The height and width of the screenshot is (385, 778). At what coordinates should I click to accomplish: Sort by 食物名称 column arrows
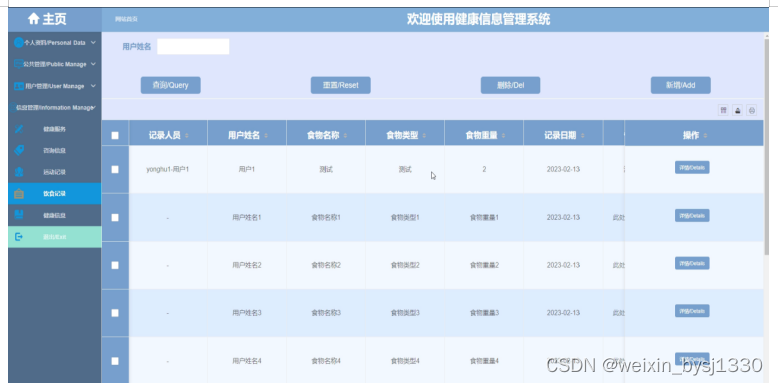(345, 136)
